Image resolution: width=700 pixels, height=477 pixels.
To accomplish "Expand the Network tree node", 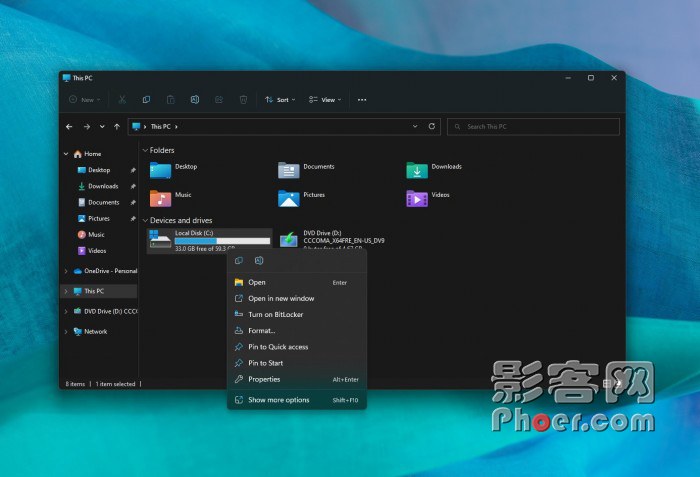I will (66, 332).
